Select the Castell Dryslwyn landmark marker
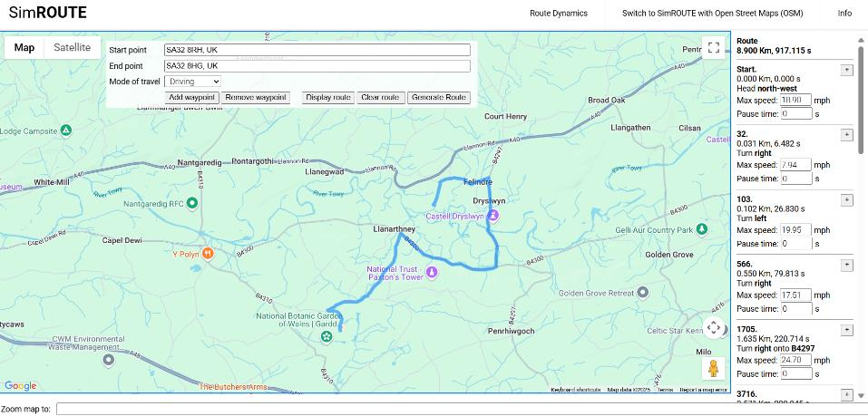The image size is (868, 416). [x=493, y=216]
